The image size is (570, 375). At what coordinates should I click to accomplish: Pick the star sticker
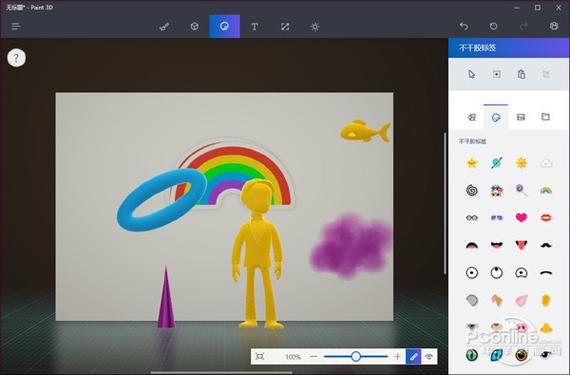pos(472,163)
